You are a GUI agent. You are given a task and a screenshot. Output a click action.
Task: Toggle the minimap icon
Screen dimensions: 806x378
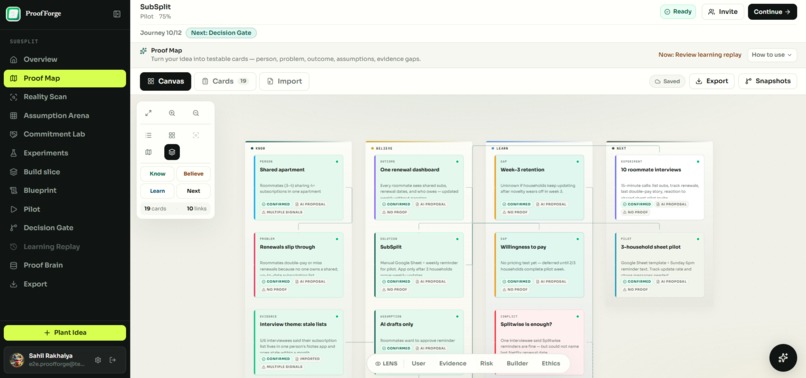[x=148, y=152]
